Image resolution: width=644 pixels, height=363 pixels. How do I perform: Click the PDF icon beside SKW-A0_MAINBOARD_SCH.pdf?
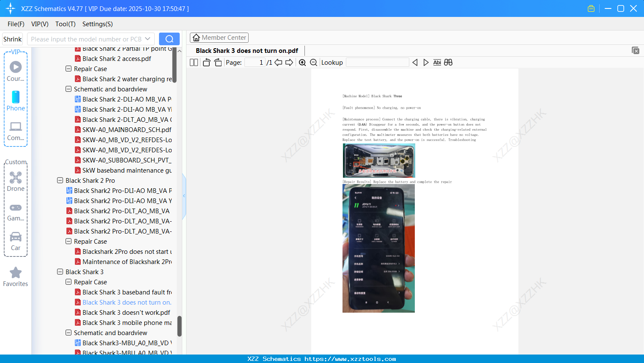tap(78, 130)
